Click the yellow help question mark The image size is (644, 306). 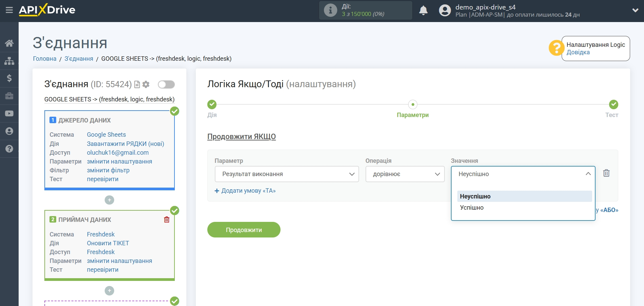tap(556, 48)
